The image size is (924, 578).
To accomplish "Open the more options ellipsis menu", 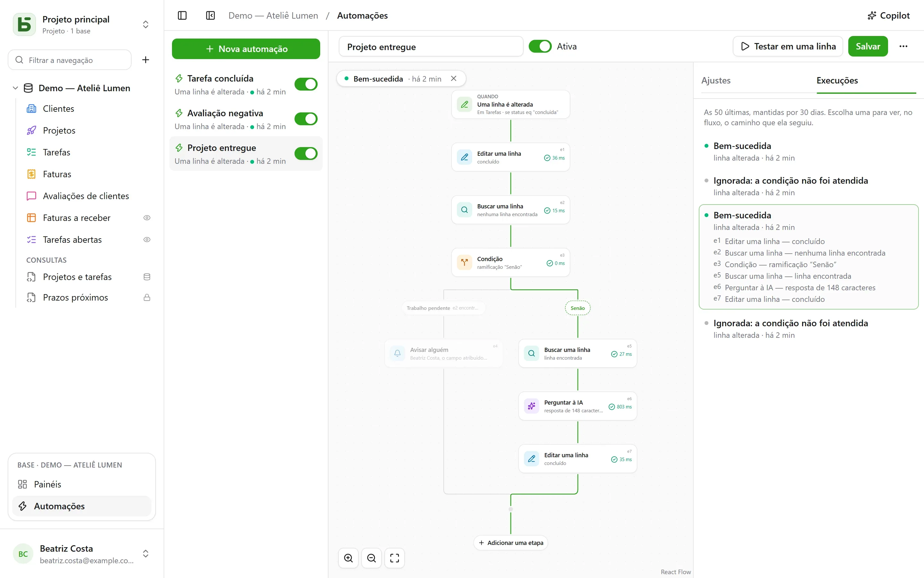I will tap(903, 46).
